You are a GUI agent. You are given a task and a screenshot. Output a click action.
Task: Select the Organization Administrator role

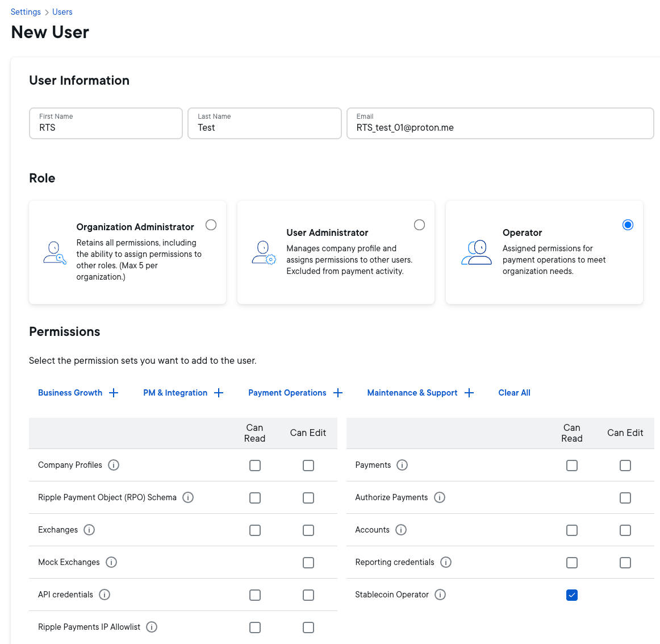(x=211, y=225)
